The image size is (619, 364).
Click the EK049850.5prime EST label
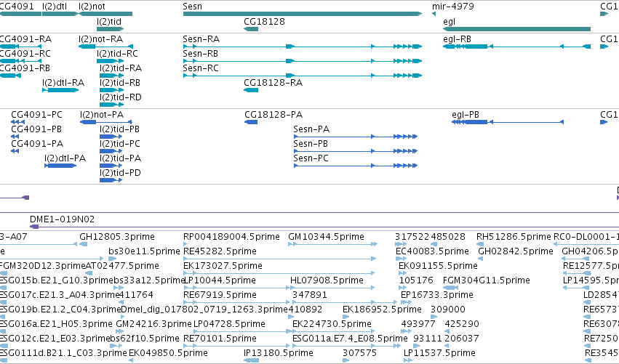(168, 353)
